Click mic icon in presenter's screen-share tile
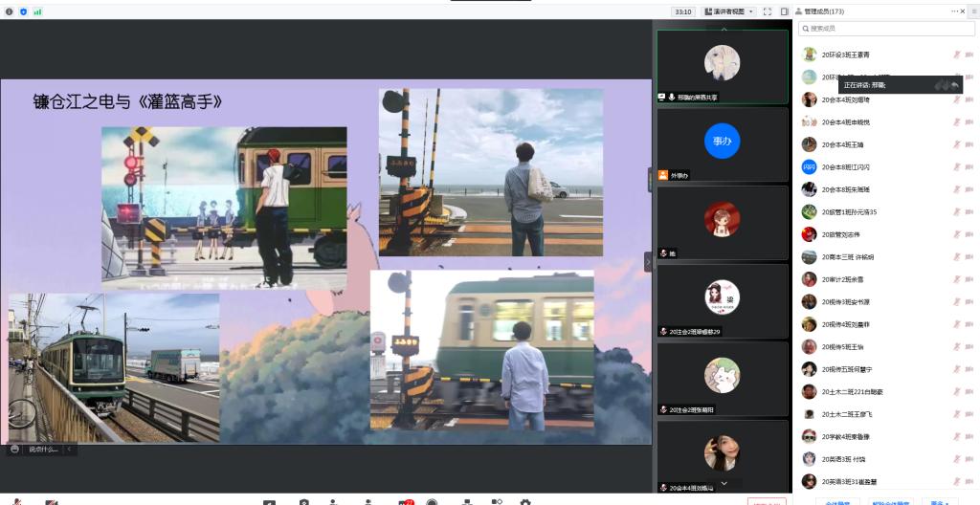980x505 pixels. (x=672, y=97)
